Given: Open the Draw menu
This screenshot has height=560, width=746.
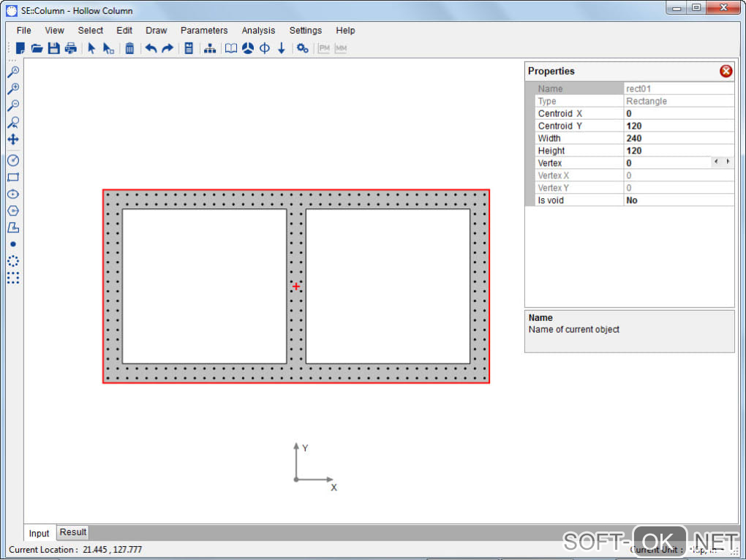Looking at the screenshot, I should pos(156,31).
